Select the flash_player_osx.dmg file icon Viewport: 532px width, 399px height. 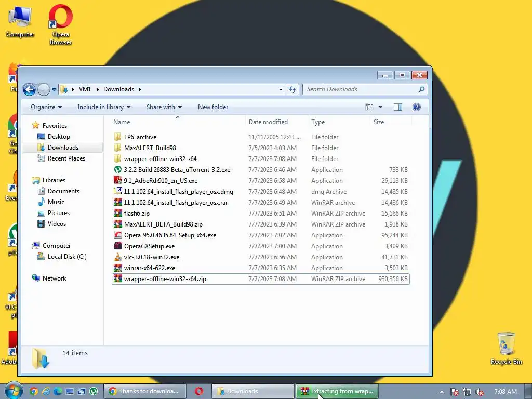(x=118, y=191)
